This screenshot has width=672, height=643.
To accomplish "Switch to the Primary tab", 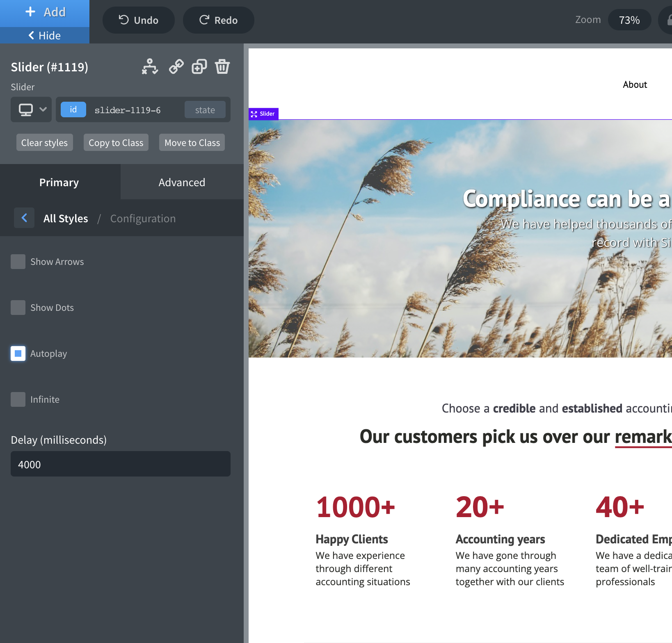I will pos(59,182).
